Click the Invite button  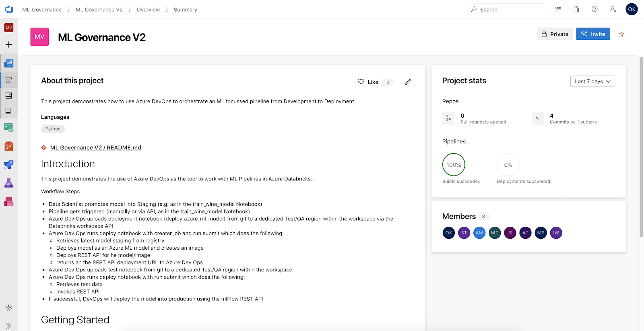pos(593,34)
